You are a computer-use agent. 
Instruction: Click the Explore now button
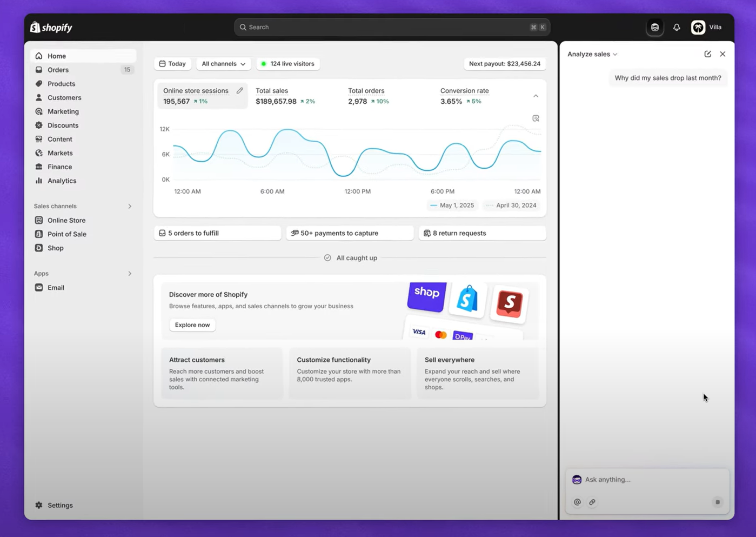click(x=192, y=325)
